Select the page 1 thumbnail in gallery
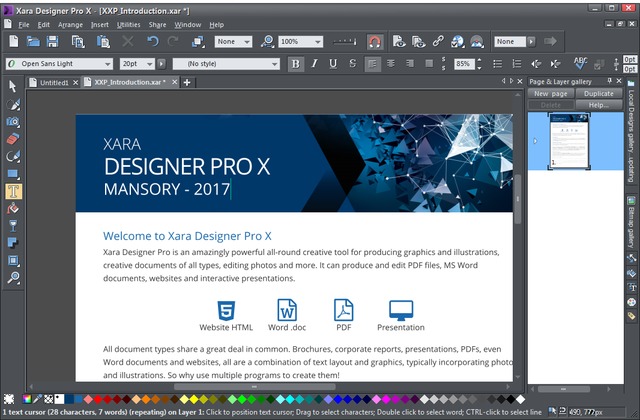Image resolution: width=640 pixels, height=420 pixels. pyautogui.click(x=569, y=141)
